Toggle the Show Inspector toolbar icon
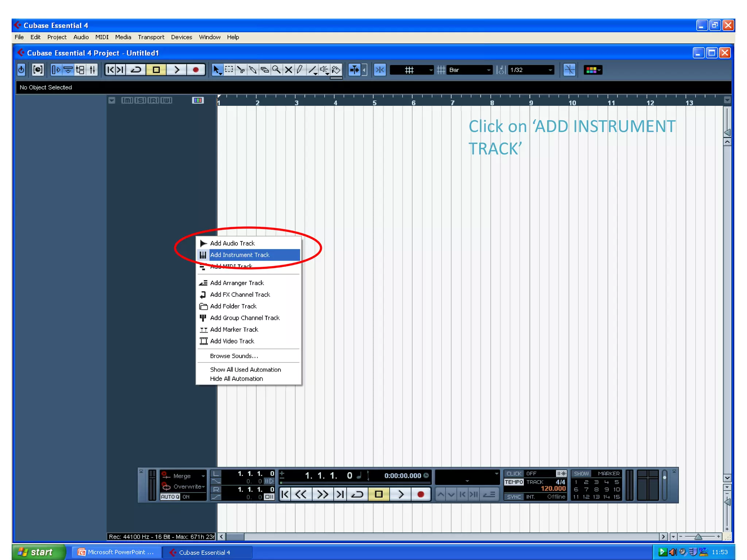 click(56, 70)
